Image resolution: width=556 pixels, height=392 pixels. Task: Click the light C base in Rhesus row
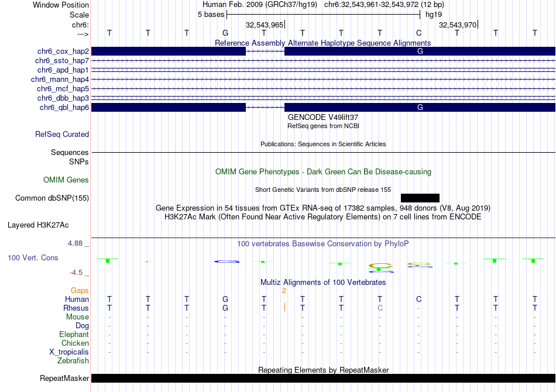tap(380, 308)
